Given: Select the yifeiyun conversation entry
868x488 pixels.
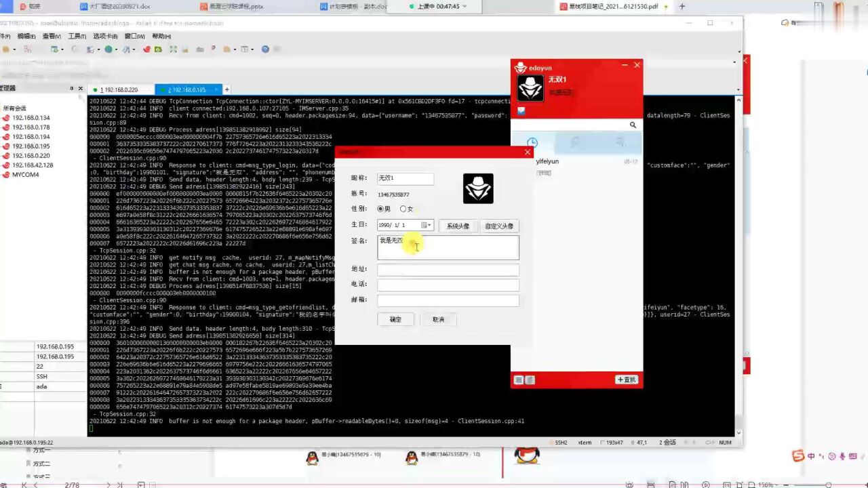Looking at the screenshot, I should point(576,167).
